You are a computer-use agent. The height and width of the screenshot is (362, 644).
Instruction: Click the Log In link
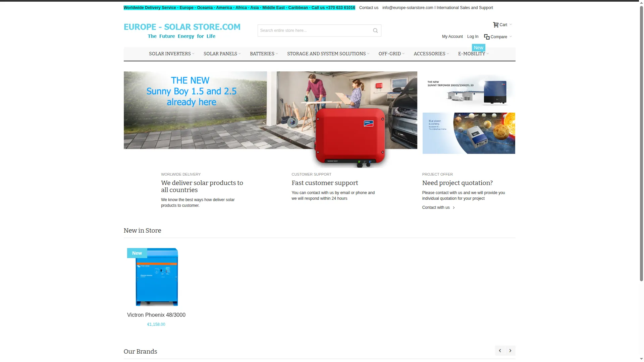pyautogui.click(x=473, y=37)
